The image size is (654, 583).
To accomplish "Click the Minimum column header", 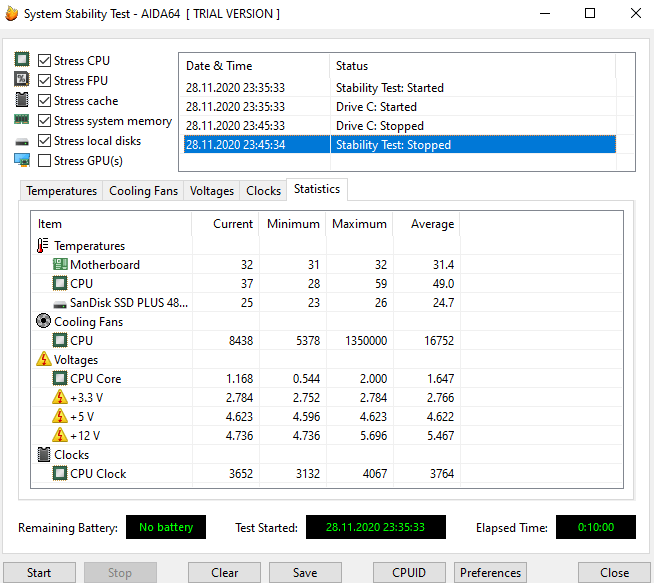I will pos(292,224).
